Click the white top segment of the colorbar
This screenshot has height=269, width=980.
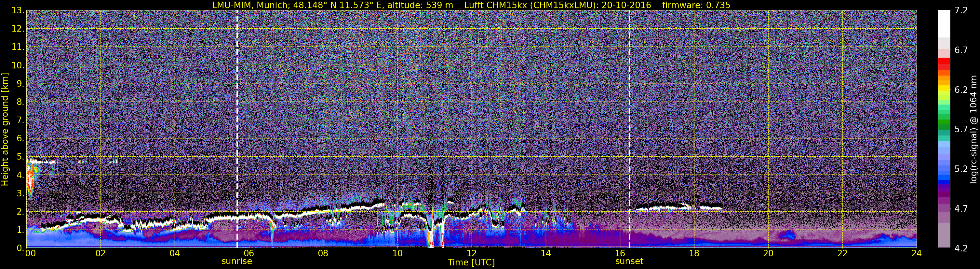944,24
